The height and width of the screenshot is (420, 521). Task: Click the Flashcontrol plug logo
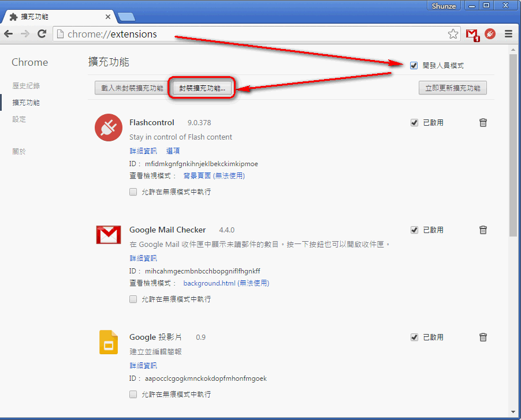point(109,127)
